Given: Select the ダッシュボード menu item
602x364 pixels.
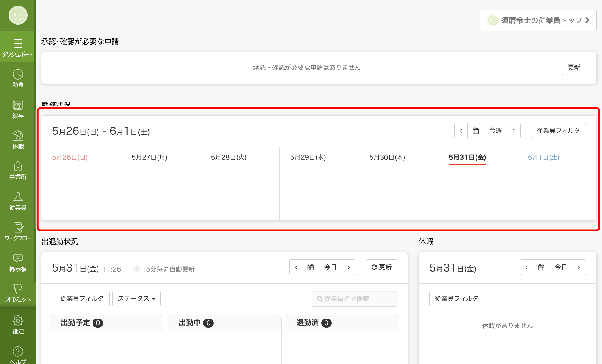Looking at the screenshot, I should [x=18, y=47].
